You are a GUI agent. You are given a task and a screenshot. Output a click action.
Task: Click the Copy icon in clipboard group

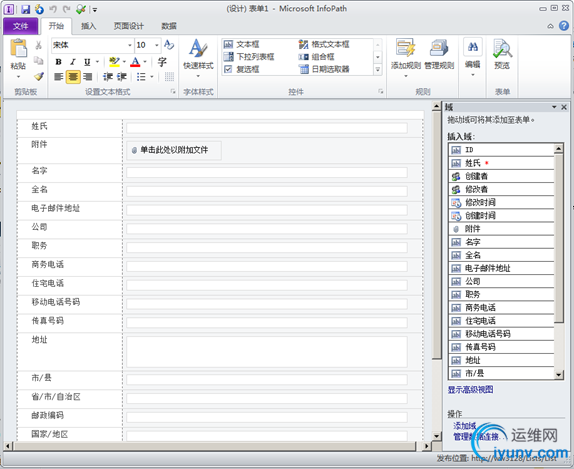click(x=38, y=60)
